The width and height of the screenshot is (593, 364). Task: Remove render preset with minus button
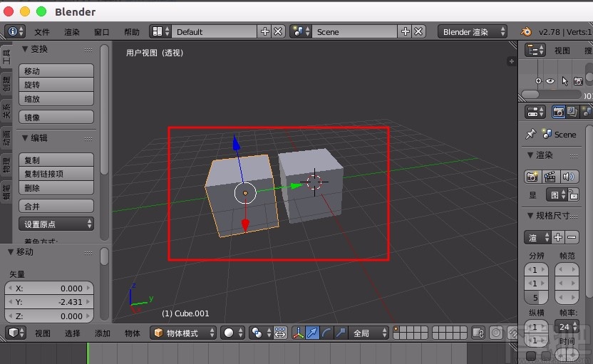[572, 237]
